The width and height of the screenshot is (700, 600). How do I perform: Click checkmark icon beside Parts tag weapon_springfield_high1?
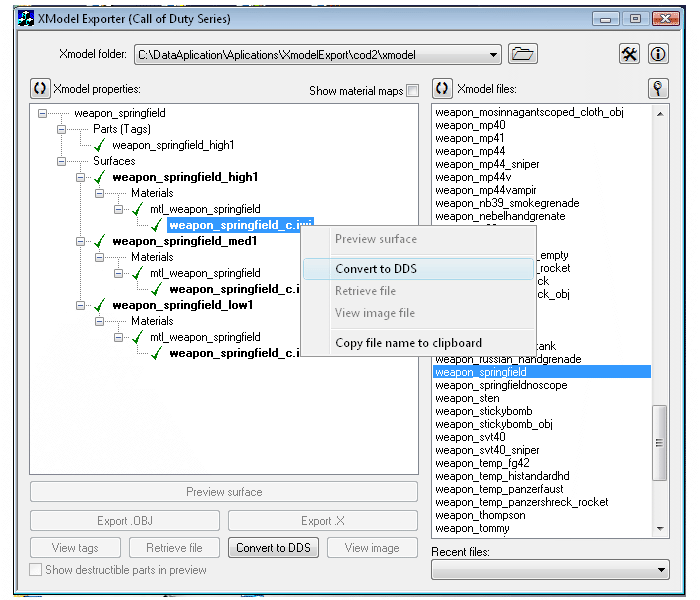[x=100, y=145]
